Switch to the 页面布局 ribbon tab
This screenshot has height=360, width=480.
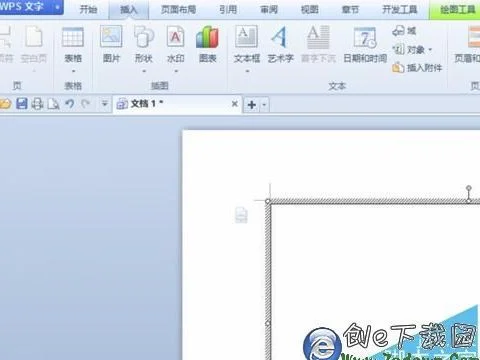click(x=179, y=9)
